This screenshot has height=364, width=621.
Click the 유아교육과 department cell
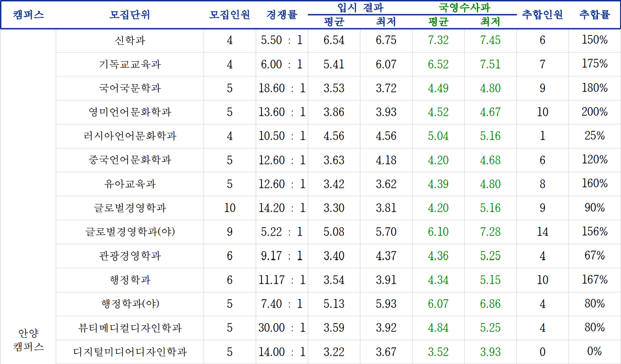tap(130, 184)
